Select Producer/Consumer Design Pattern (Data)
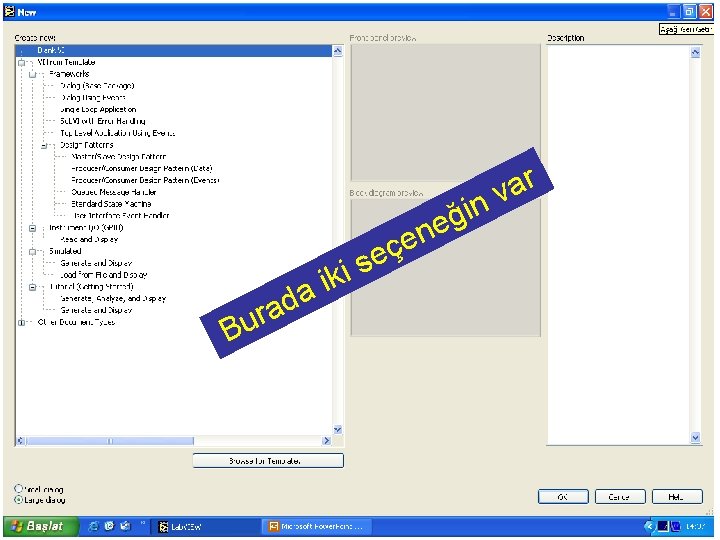The image size is (720, 540). [141, 169]
